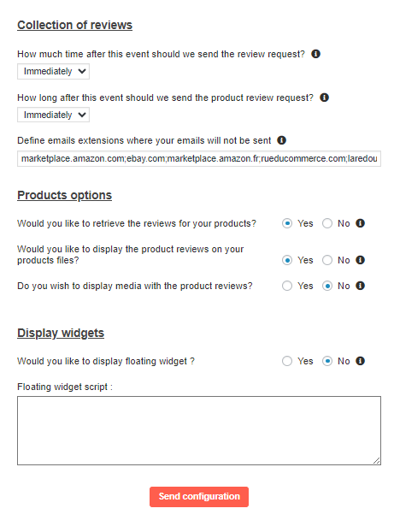Click info icon for retrieve product reviews option
The image size is (394, 532).
click(x=360, y=223)
